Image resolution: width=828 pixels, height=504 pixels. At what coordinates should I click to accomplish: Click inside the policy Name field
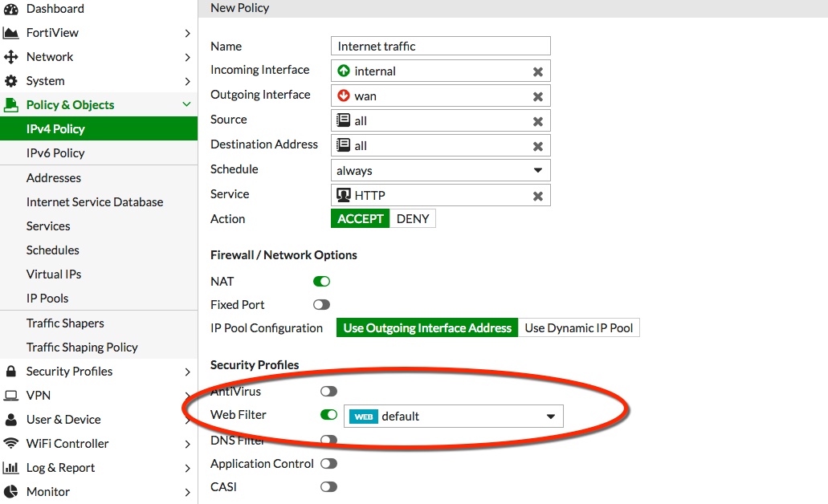440,46
